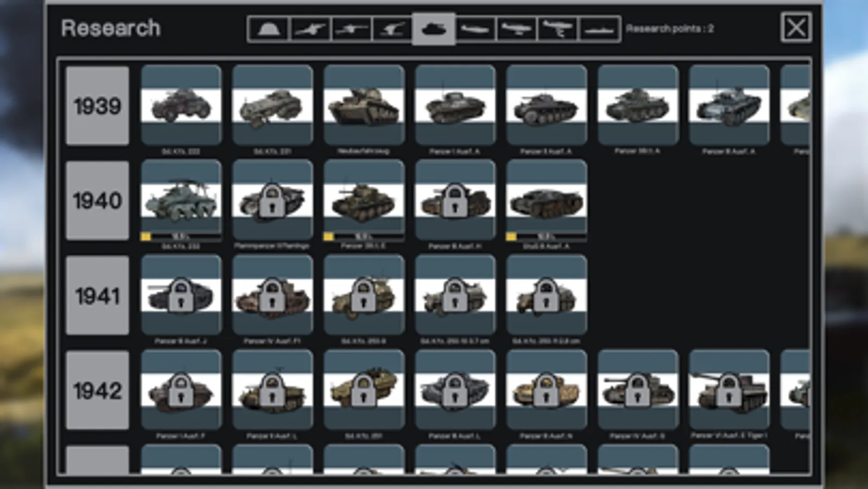Click the locked Panzer II Ausf. L card

pos(273,390)
